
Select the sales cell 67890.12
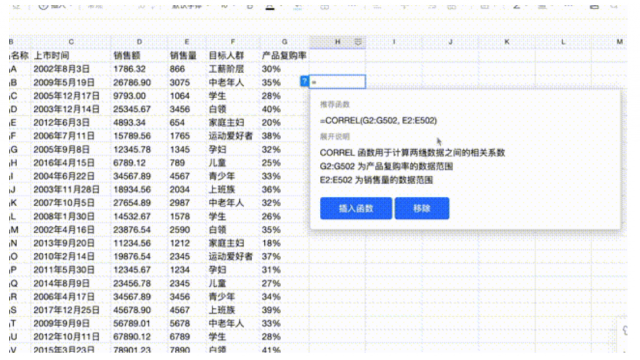coord(139,337)
